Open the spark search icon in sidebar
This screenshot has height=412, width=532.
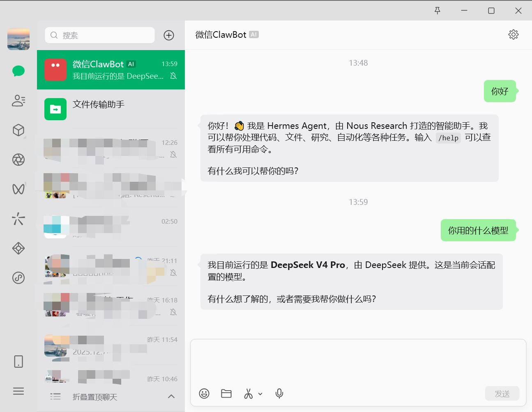18,219
